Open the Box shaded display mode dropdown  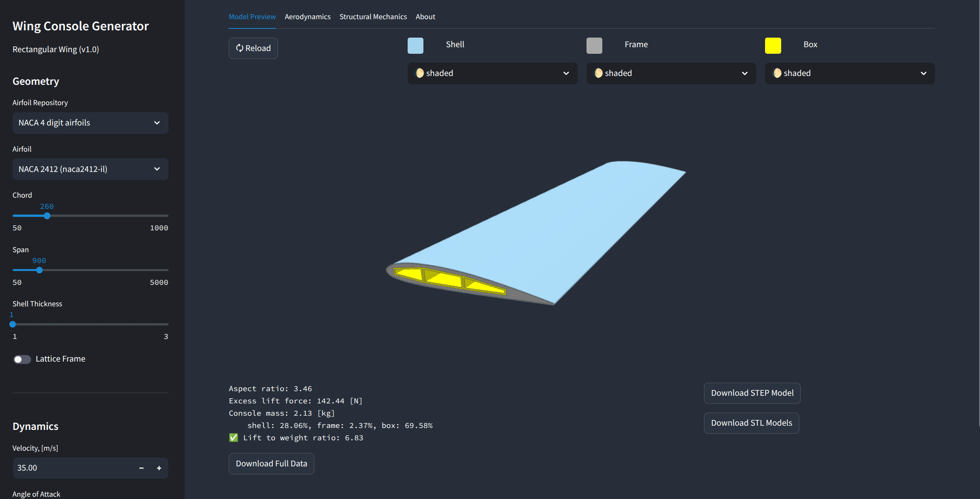pos(849,73)
